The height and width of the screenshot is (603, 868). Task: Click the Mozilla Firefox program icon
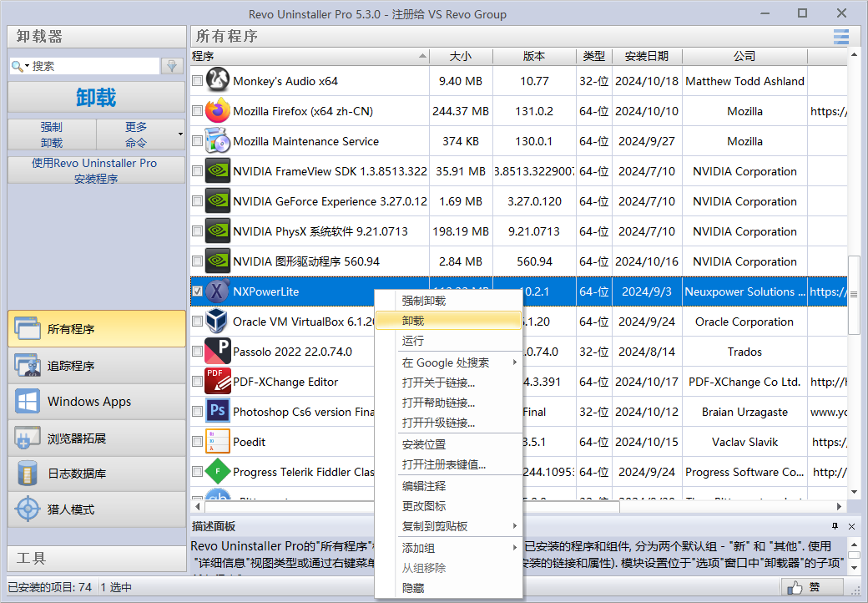tap(218, 111)
